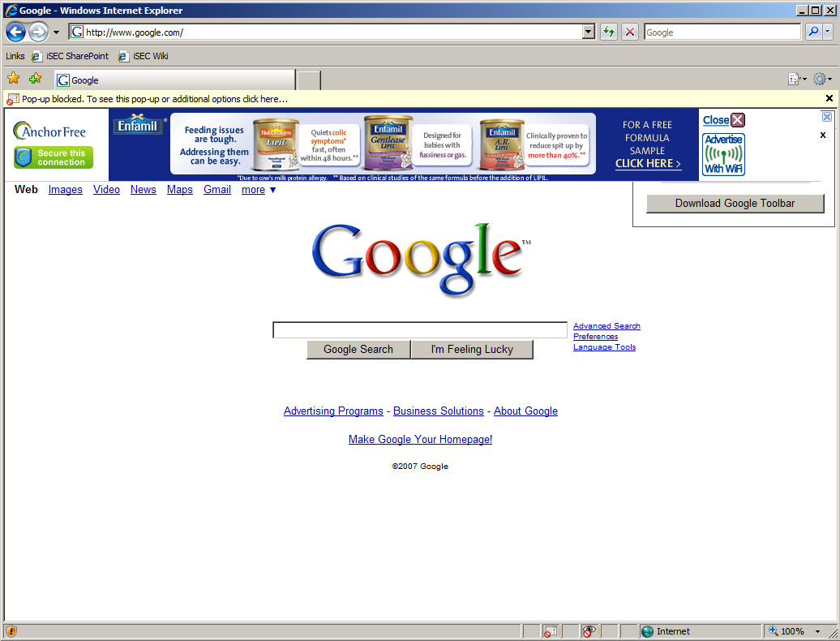
Task: Open the 100% zoom level dropdown
Action: [x=817, y=631]
